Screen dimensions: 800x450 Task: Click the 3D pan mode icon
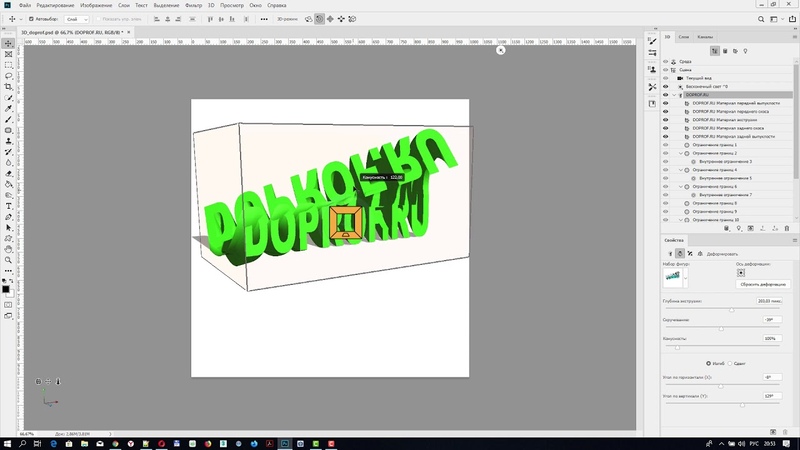pyautogui.click(x=330, y=19)
